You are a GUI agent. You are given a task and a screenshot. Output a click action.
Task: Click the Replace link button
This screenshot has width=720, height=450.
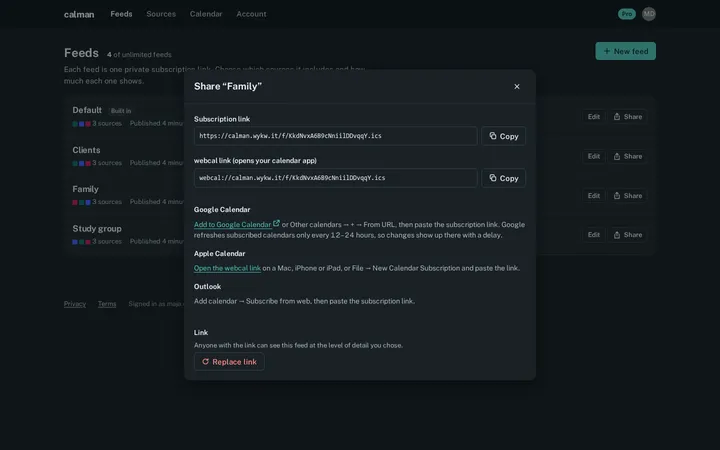pos(229,361)
